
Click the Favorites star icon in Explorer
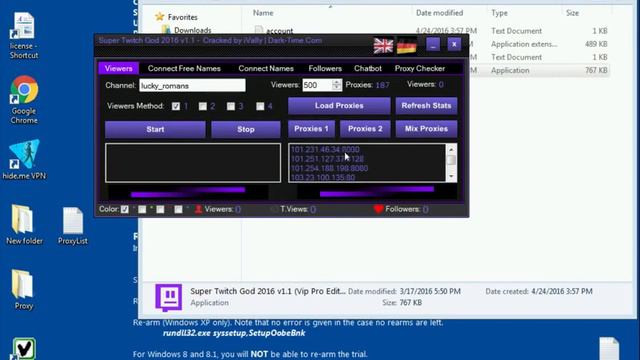[160, 17]
